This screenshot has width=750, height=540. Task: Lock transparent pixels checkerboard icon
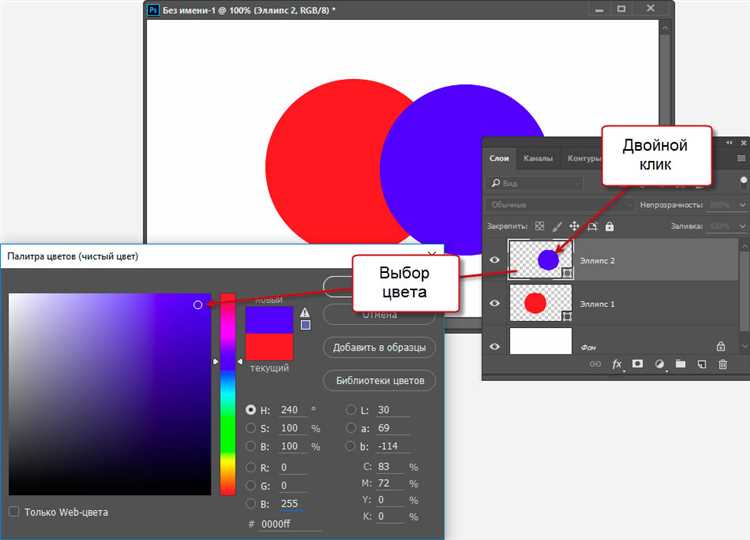tap(540, 226)
